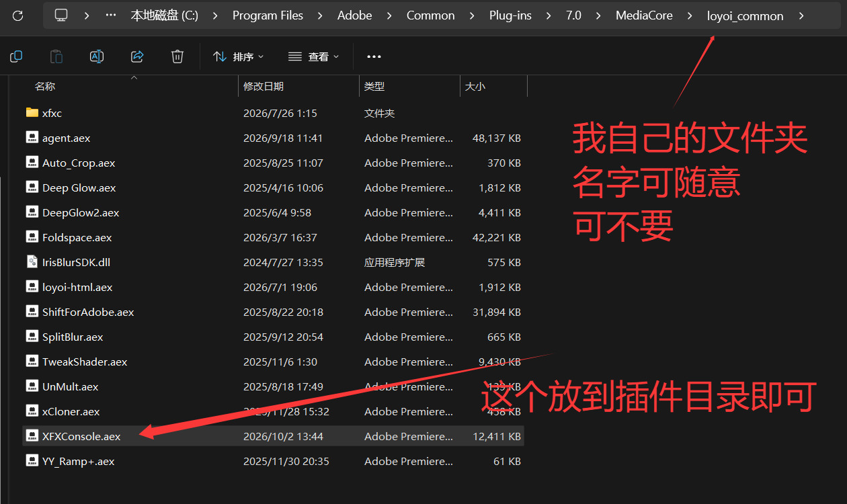Select xCloner.aex file icon
Image resolution: width=847 pixels, height=504 pixels.
pyautogui.click(x=32, y=411)
